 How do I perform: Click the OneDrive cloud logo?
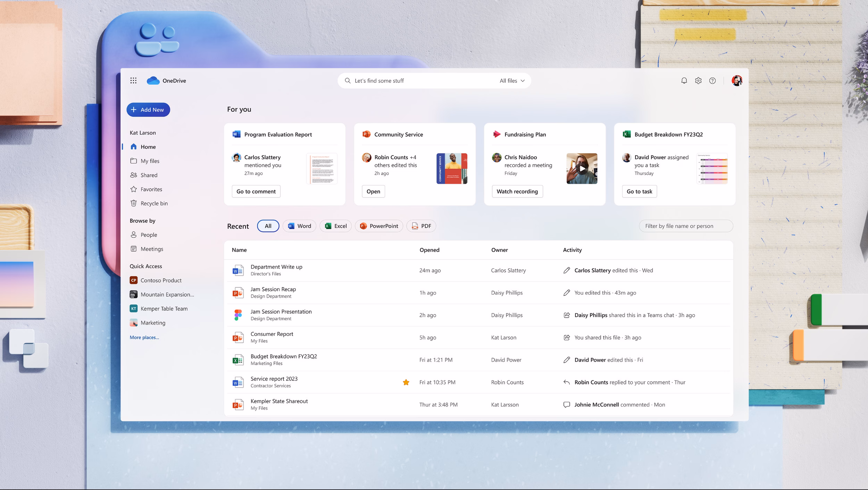(x=154, y=80)
